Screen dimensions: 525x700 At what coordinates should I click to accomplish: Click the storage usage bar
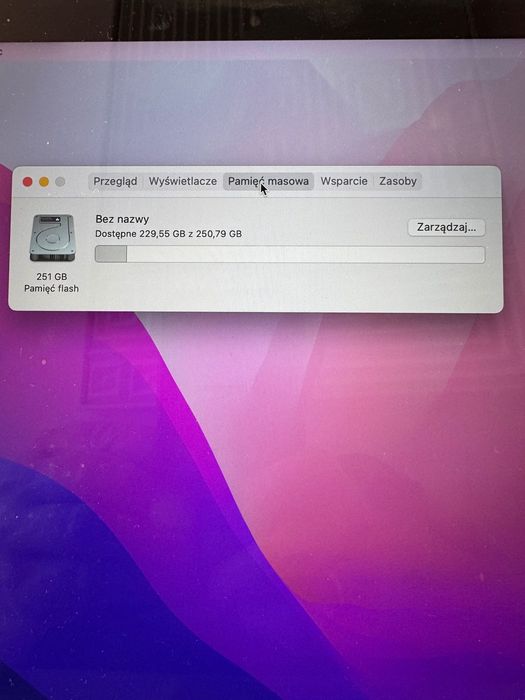point(290,254)
